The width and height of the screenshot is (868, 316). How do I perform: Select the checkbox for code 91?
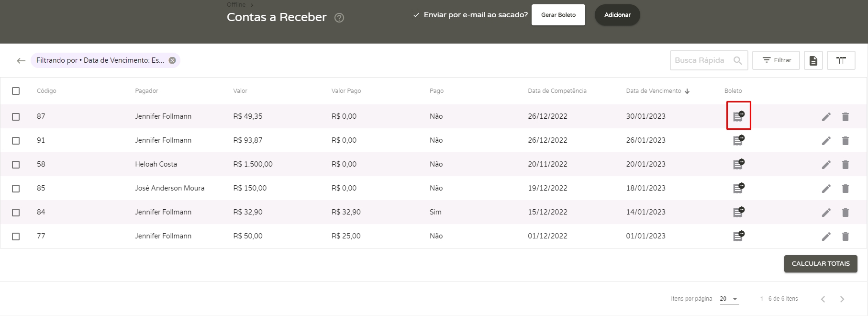(16, 141)
